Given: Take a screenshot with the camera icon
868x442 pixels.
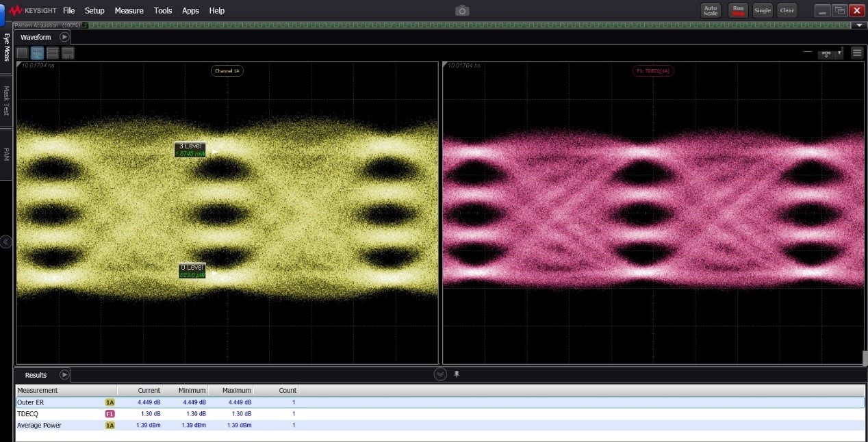Looking at the screenshot, I should 462,10.
